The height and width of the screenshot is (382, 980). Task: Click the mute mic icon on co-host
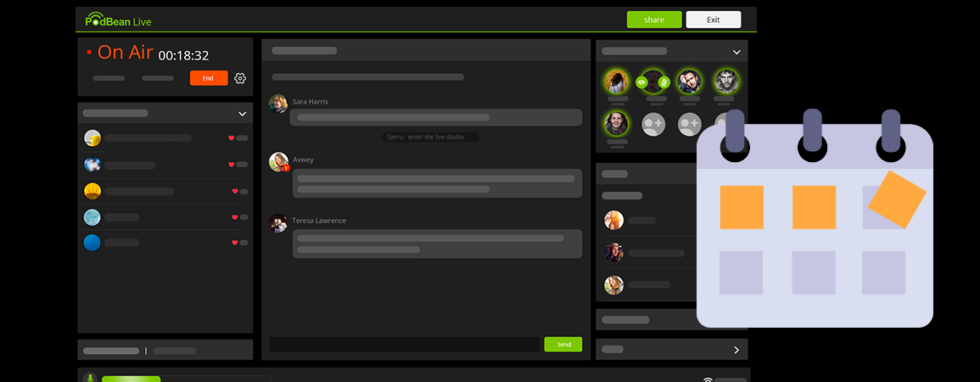point(664,82)
